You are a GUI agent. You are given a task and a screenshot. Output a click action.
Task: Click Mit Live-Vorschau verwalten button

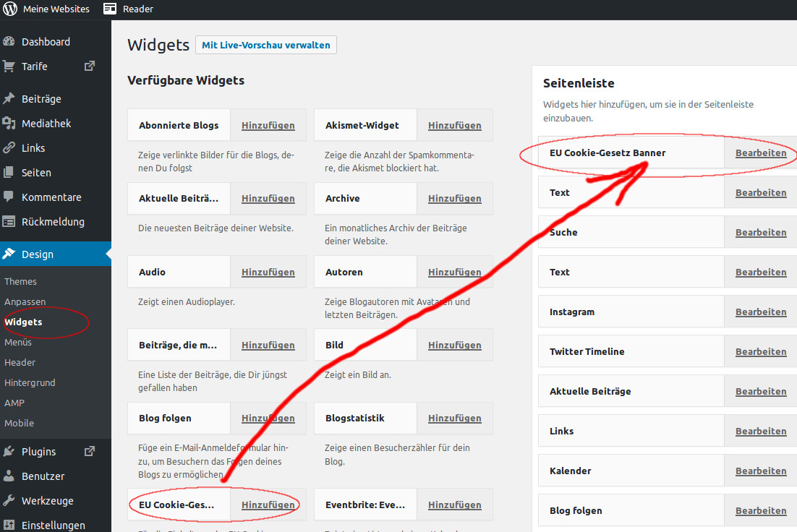(266, 45)
